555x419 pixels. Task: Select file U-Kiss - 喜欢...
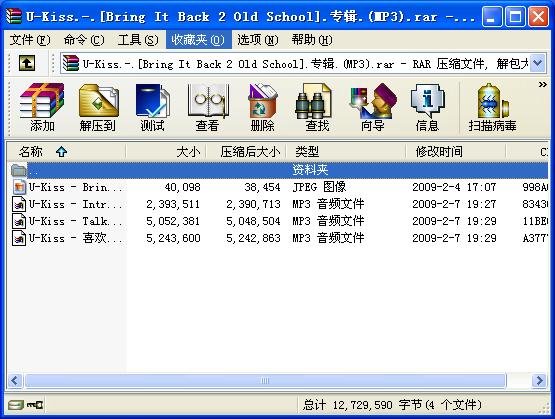coord(76,238)
